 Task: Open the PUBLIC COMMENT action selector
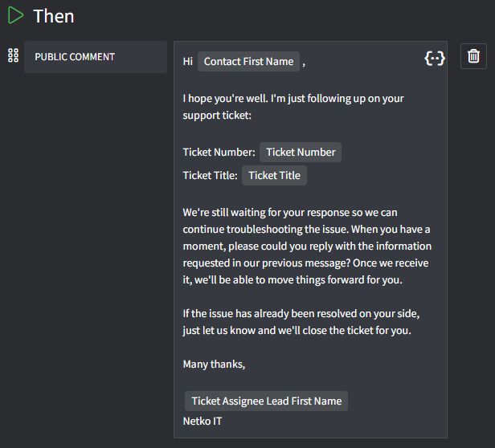[x=96, y=57]
